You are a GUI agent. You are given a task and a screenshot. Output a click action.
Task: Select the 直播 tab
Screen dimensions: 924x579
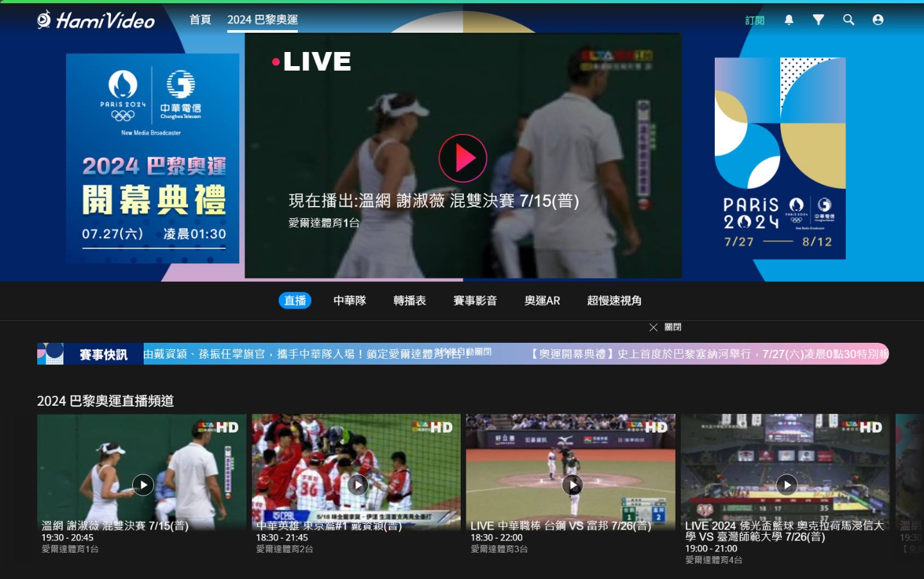(x=295, y=300)
